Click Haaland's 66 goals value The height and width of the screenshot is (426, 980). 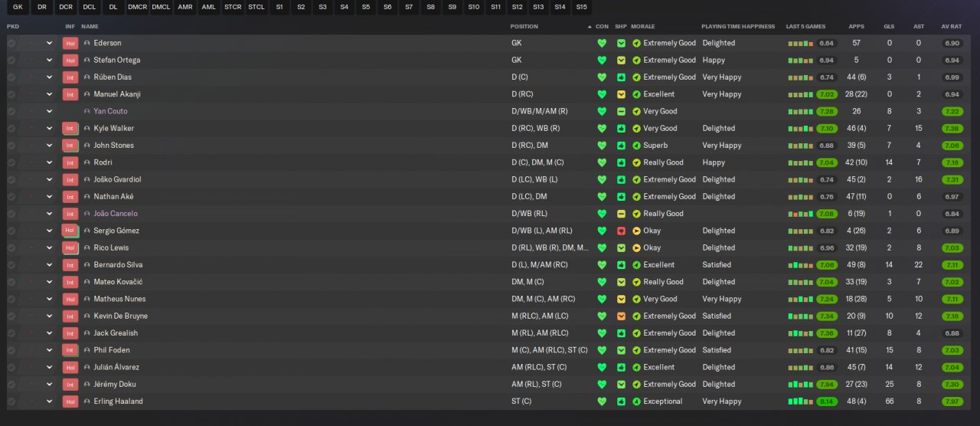pyautogui.click(x=889, y=401)
